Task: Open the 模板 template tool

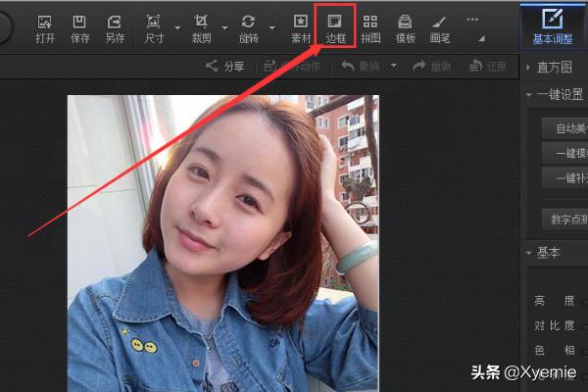Action: click(x=405, y=28)
